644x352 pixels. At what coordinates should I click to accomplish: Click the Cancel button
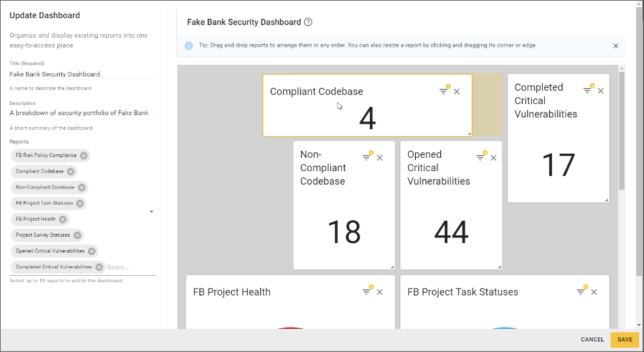pos(592,339)
